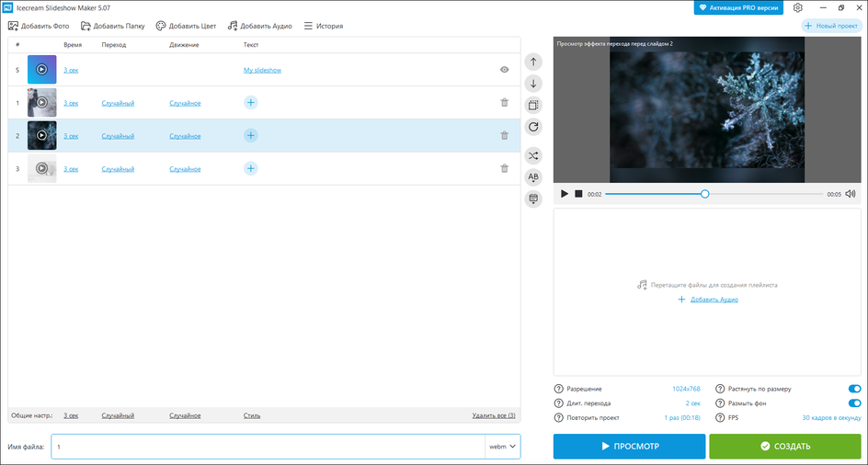Open the webm format dropdown

[x=503, y=447]
